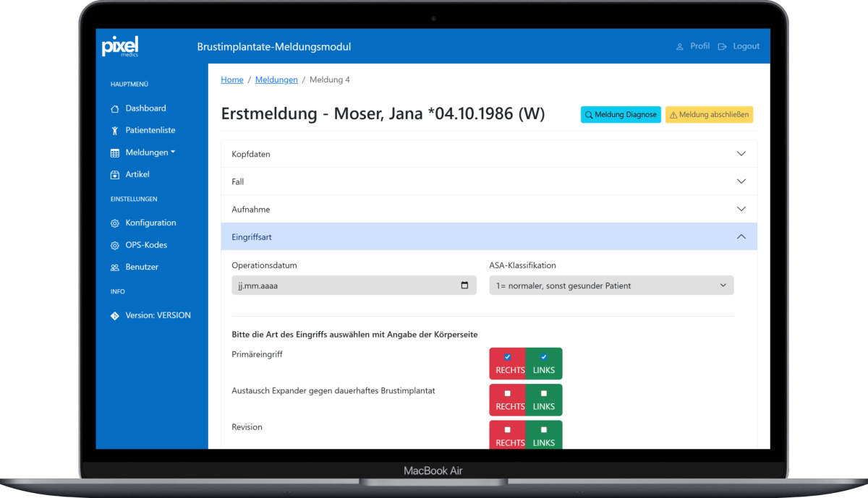Click the Patientenliste person icon
Screen dimensions: 868x498
[x=114, y=131]
